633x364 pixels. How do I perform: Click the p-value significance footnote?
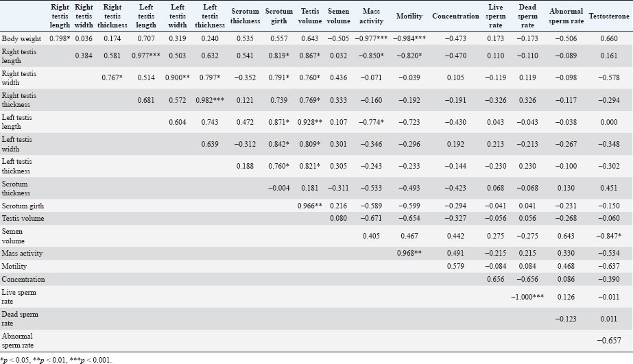point(57,359)
